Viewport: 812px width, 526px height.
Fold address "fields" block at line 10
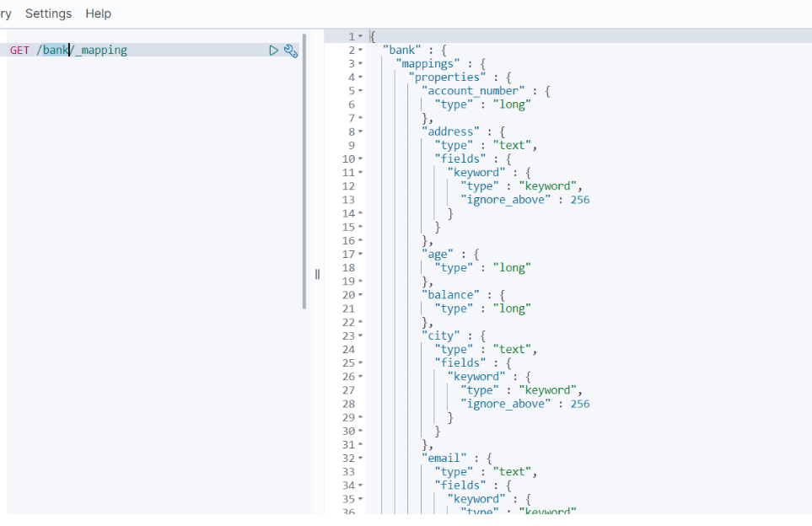(361, 158)
